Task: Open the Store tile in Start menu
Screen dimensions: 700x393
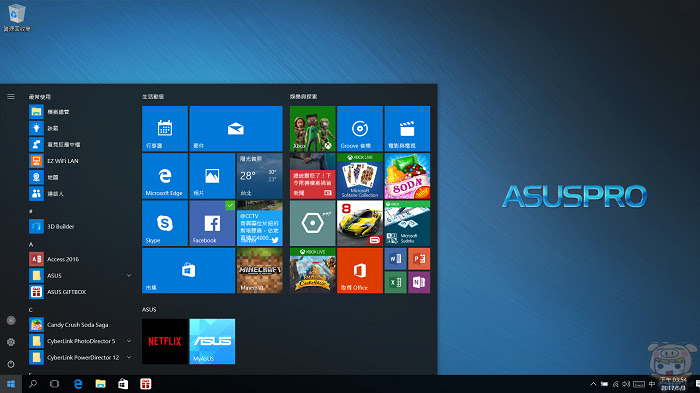Action: [188, 271]
